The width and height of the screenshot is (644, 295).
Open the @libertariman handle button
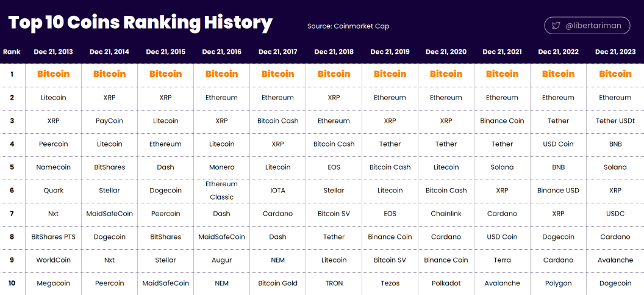(587, 26)
